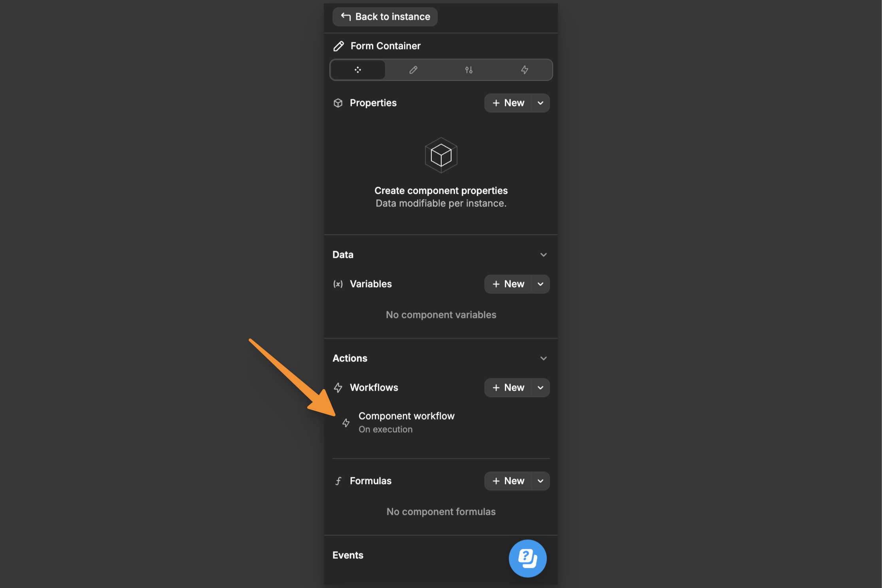Expand the dropdown next to Properties New button
Image resolution: width=882 pixels, height=588 pixels.
pos(540,103)
